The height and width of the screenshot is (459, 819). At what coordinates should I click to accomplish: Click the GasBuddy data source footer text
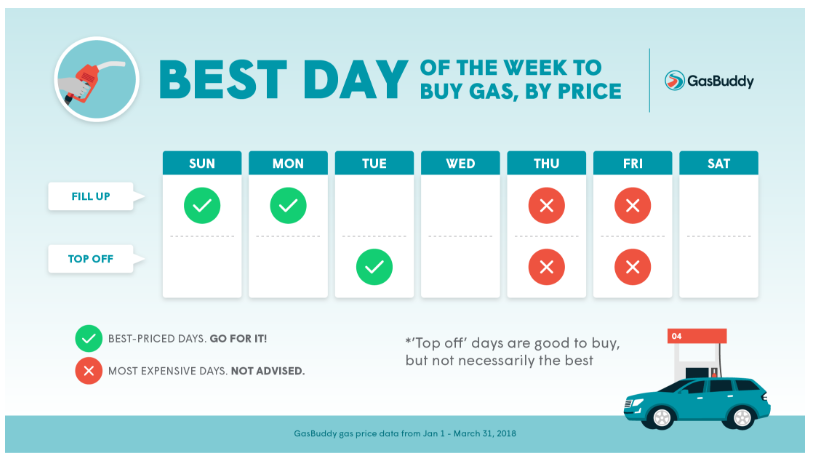pos(405,433)
